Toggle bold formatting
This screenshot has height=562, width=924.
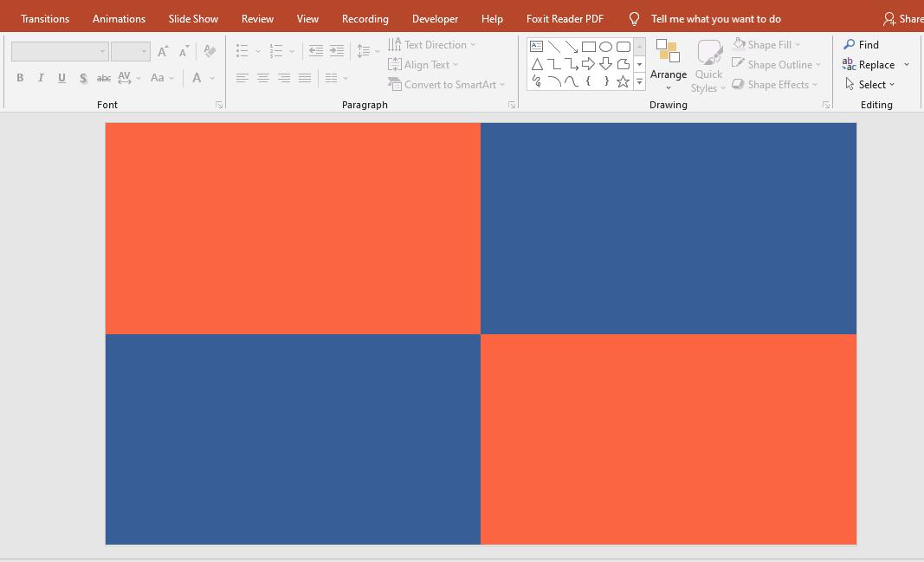click(19, 77)
